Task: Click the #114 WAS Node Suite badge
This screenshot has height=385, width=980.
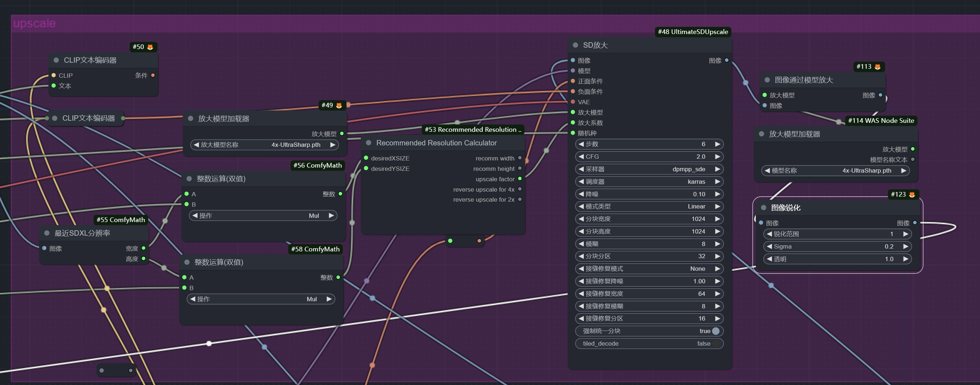Action: coord(881,120)
